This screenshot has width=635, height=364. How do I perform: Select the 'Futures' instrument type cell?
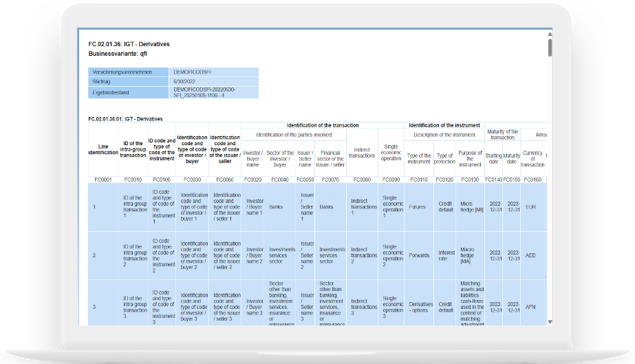(x=417, y=206)
